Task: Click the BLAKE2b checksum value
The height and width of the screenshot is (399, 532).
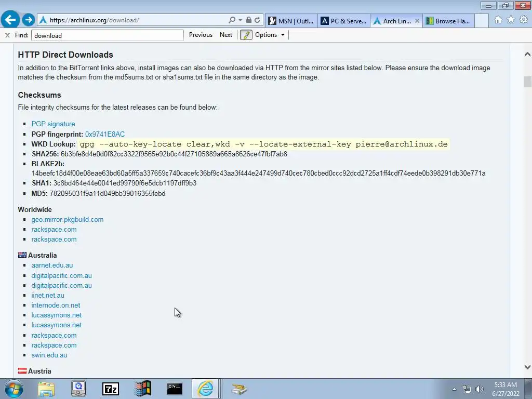Action: [259, 174]
